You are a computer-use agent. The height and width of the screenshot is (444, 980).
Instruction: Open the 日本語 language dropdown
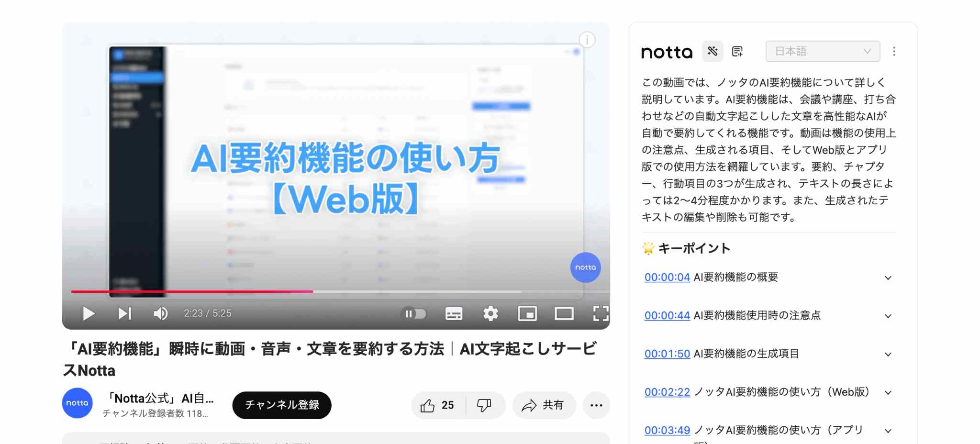pyautogui.click(x=823, y=51)
